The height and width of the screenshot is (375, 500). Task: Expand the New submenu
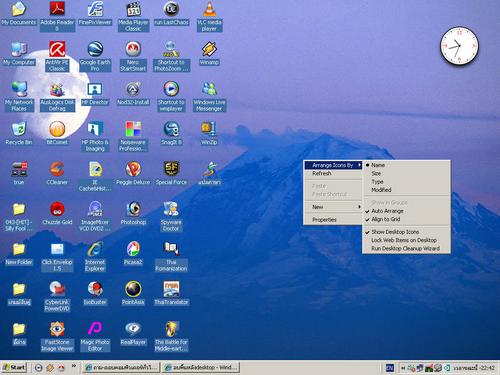pyautogui.click(x=333, y=207)
